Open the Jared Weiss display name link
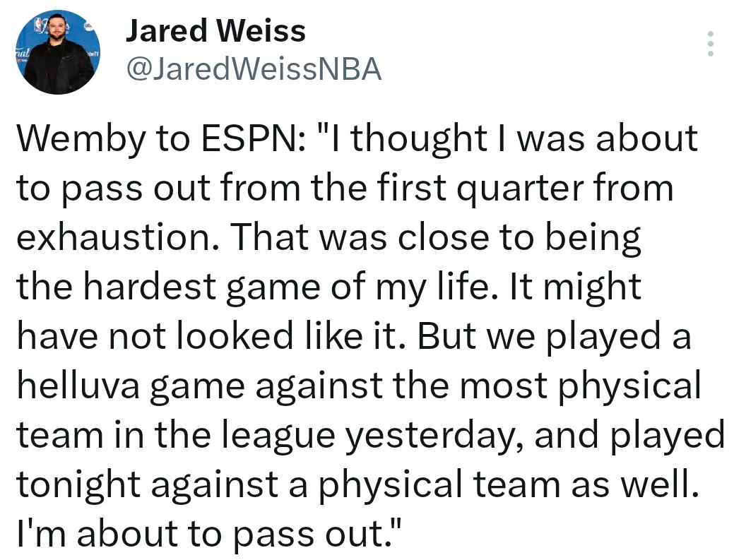The width and height of the screenshot is (734, 560). (215, 30)
